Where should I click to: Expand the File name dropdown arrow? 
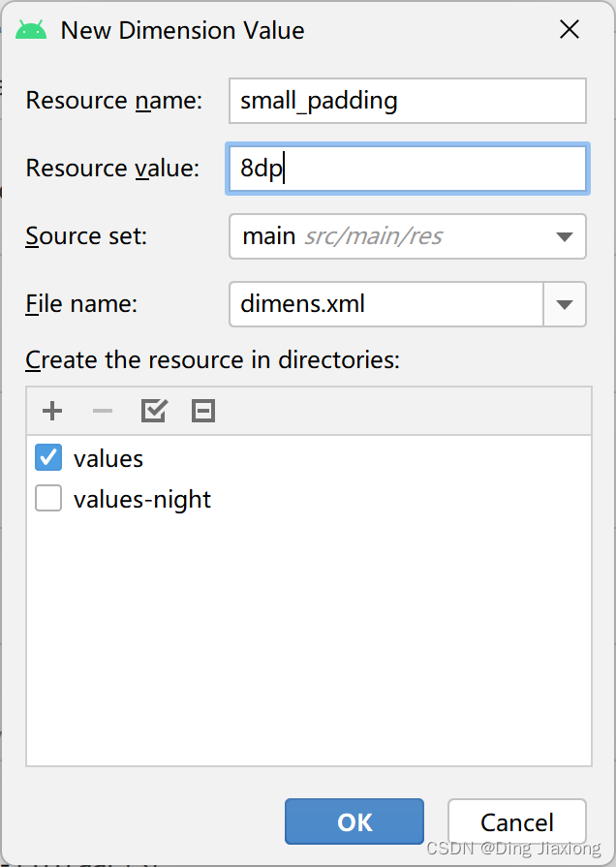tap(565, 305)
